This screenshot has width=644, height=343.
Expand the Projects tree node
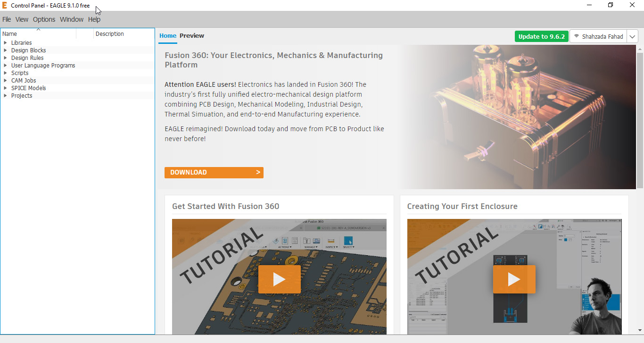click(x=5, y=96)
